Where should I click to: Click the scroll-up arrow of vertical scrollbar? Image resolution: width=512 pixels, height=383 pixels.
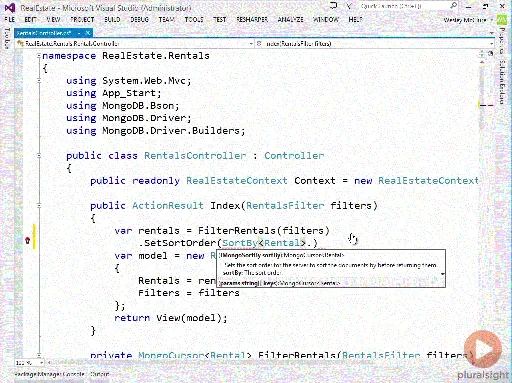tap(482, 62)
